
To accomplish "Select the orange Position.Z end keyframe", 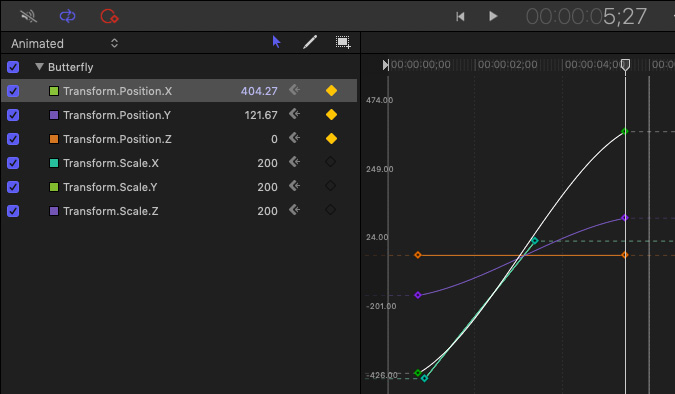I will (625, 255).
